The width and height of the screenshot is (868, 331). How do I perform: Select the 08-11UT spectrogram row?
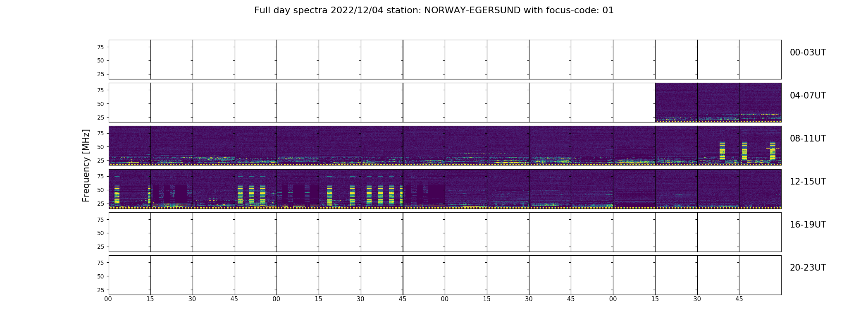[x=445, y=146]
